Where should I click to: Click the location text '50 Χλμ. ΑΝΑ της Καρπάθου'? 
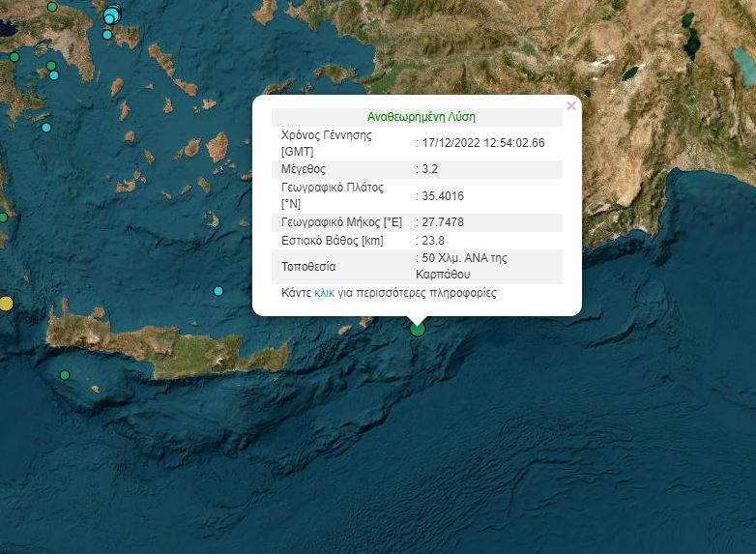click(x=461, y=266)
